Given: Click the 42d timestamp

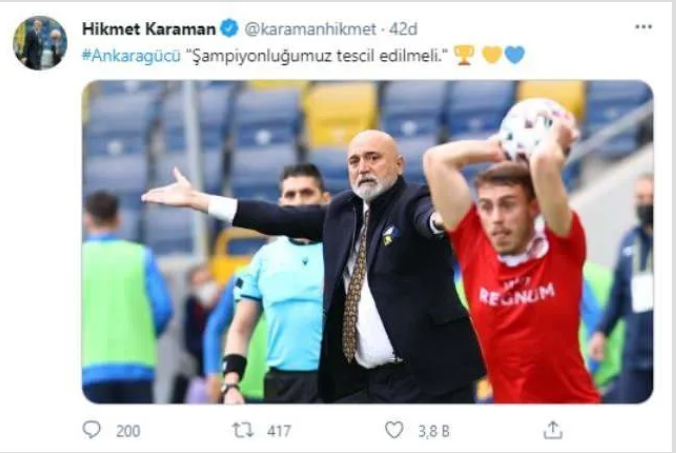Looking at the screenshot, I should coord(403,29).
